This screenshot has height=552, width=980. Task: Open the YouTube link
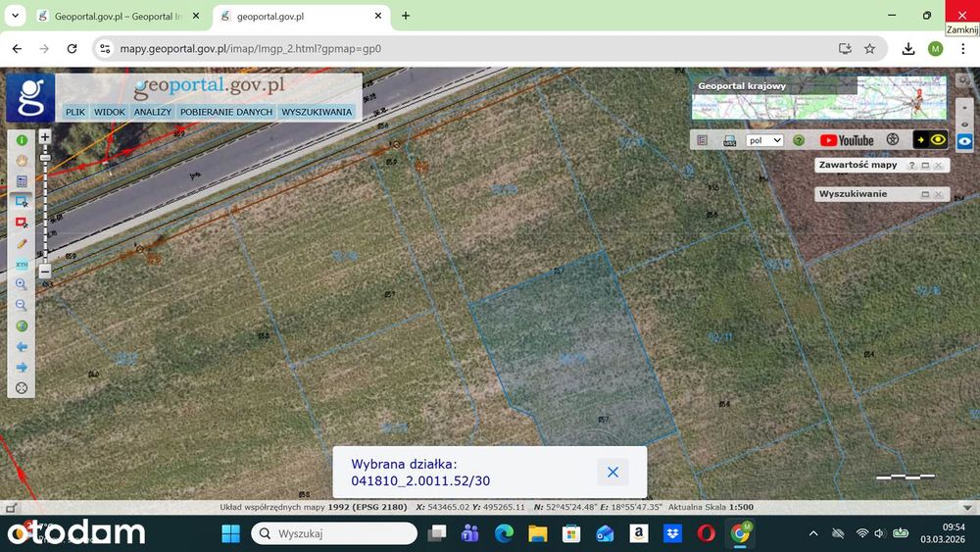click(x=847, y=140)
